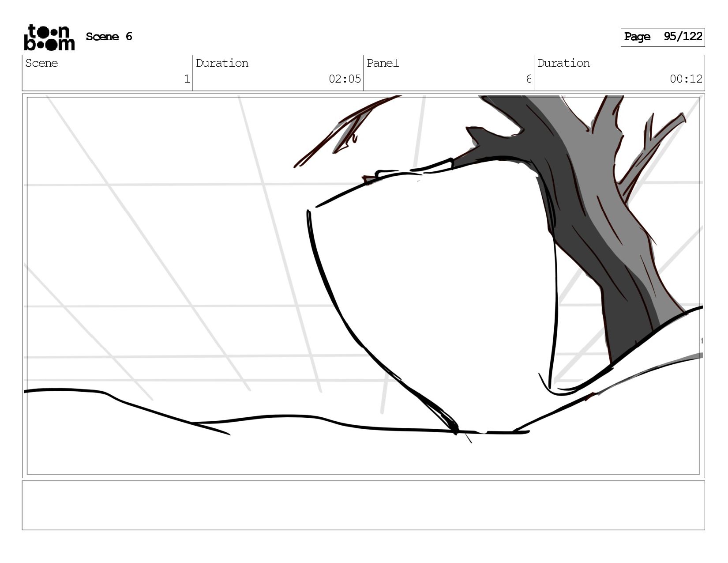Select the scene number value '1'
The width and height of the screenshot is (728, 563).
187,79
